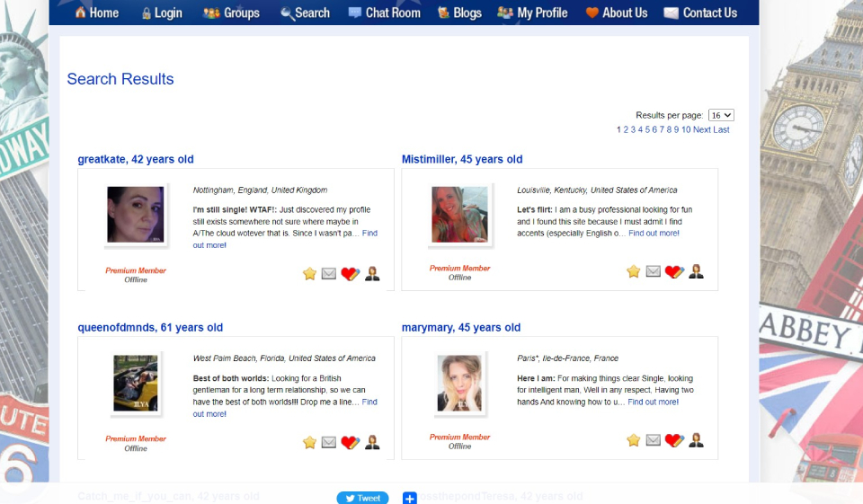Screen dimensions: 863x504
Task: Click the greatkate profile photo thumbnail
Action: [135, 214]
